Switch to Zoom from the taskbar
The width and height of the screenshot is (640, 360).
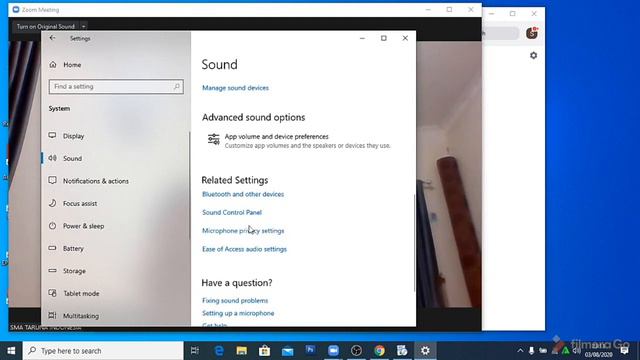tap(333, 351)
